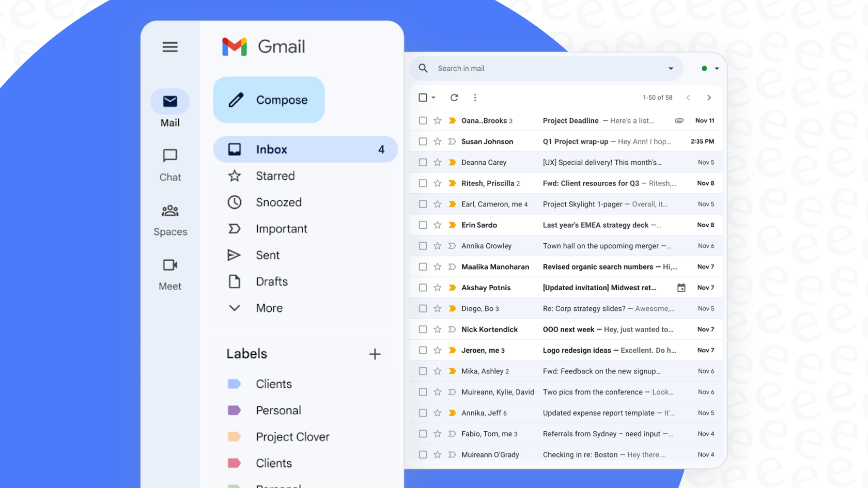Open the select-all checkbox dropdown

pyautogui.click(x=433, y=97)
